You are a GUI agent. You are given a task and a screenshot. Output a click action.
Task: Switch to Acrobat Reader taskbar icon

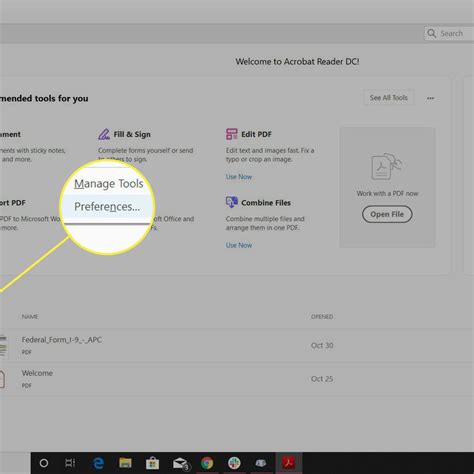tap(289, 463)
